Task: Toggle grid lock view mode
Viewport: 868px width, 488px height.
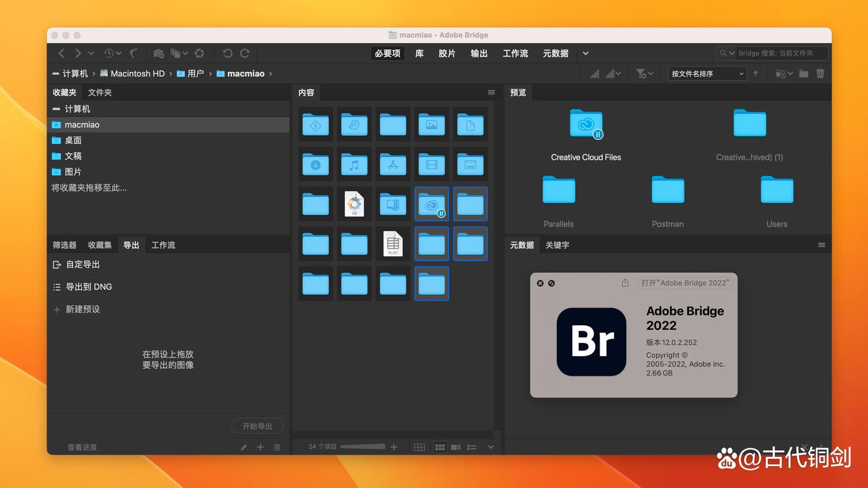Action: coord(419,447)
